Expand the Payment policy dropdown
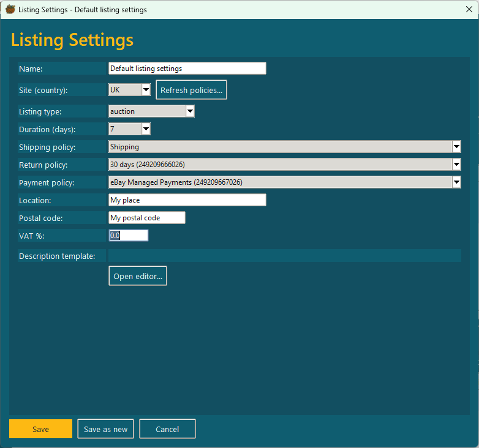479x448 pixels. point(456,182)
